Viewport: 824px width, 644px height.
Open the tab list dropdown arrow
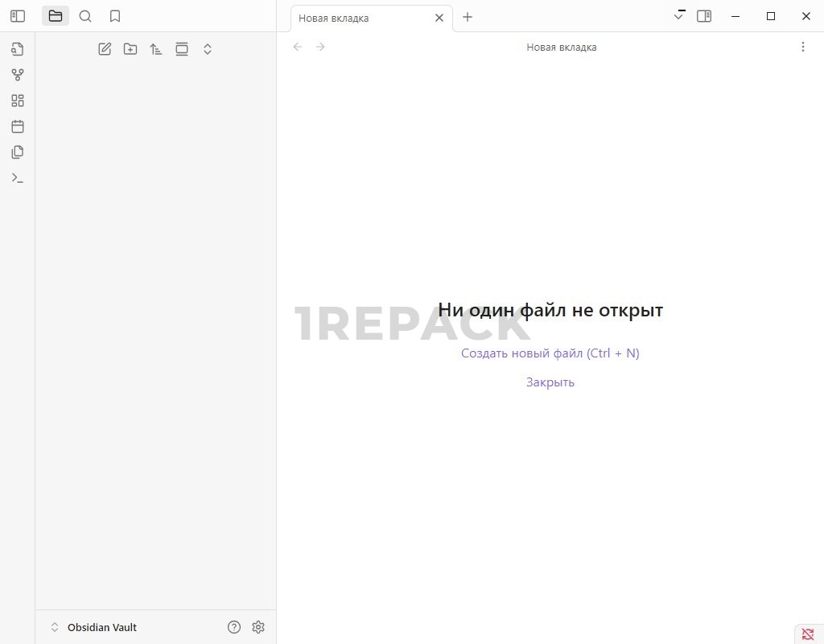pos(679,16)
